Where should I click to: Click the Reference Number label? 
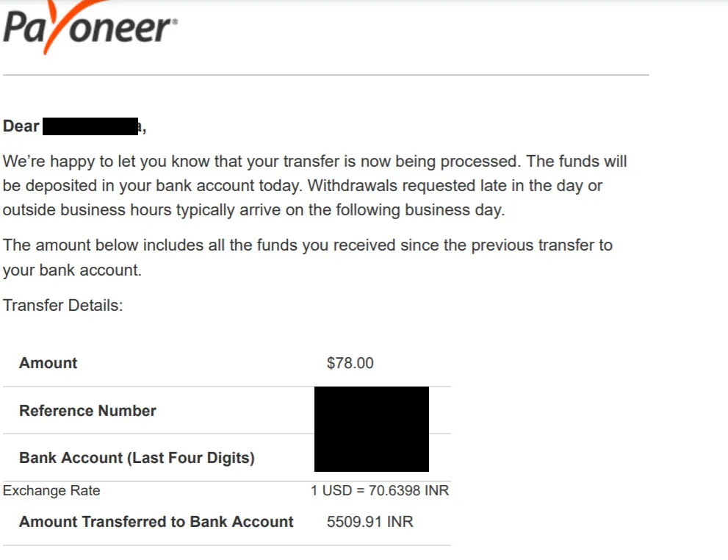[x=87, y=411]
